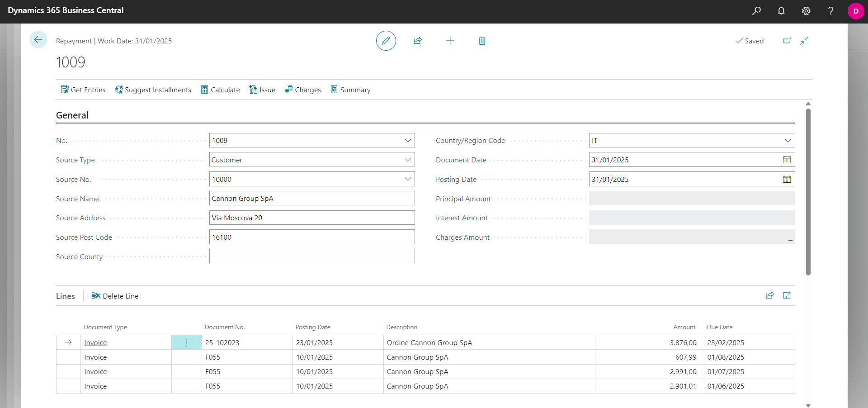Screen dimensions: 868x408
Task: Create a new record with plus icon
Action: [x=450, y=41]
